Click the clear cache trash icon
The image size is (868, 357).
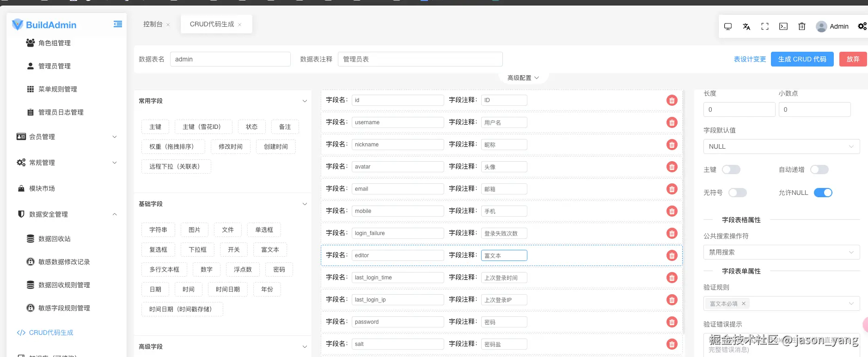pos(802,26)
